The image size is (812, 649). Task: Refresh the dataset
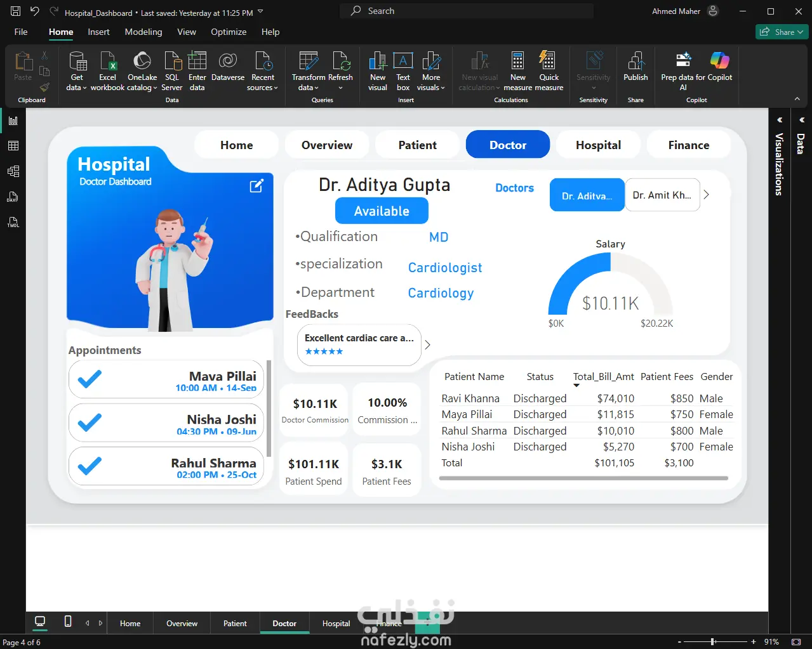click(341, 72)
